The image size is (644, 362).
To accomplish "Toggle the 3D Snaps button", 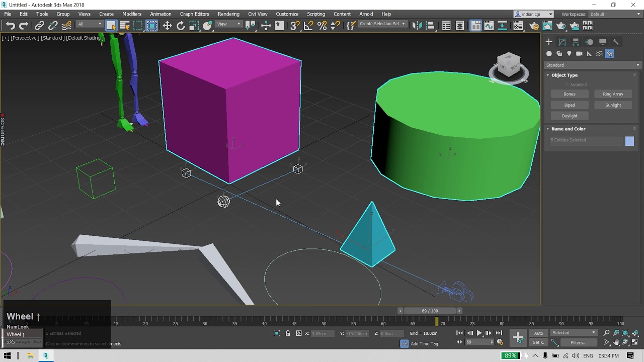I will (295, 26).
